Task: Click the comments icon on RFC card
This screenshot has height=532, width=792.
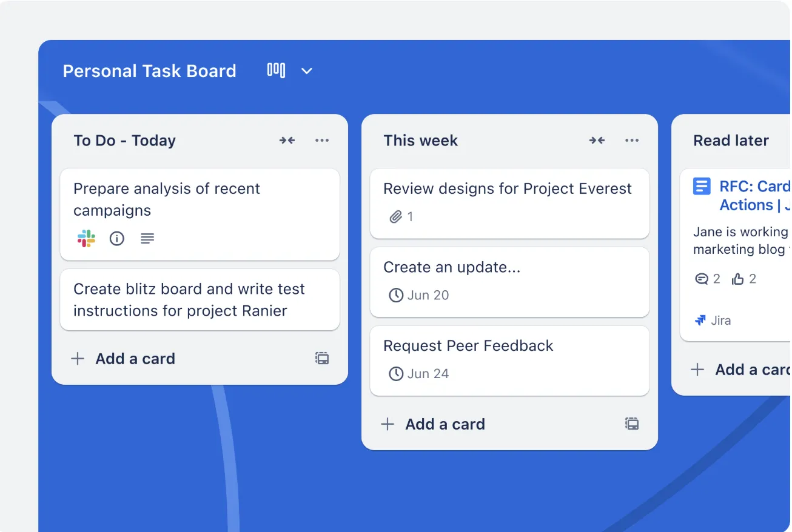Action: pos(702,279)
